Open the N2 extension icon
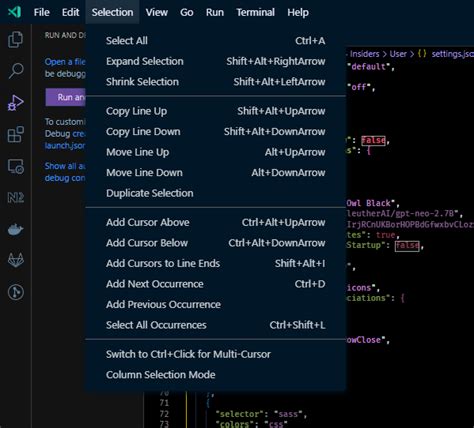This screenshot has width=474, height=428. click(x=15, y=198)
